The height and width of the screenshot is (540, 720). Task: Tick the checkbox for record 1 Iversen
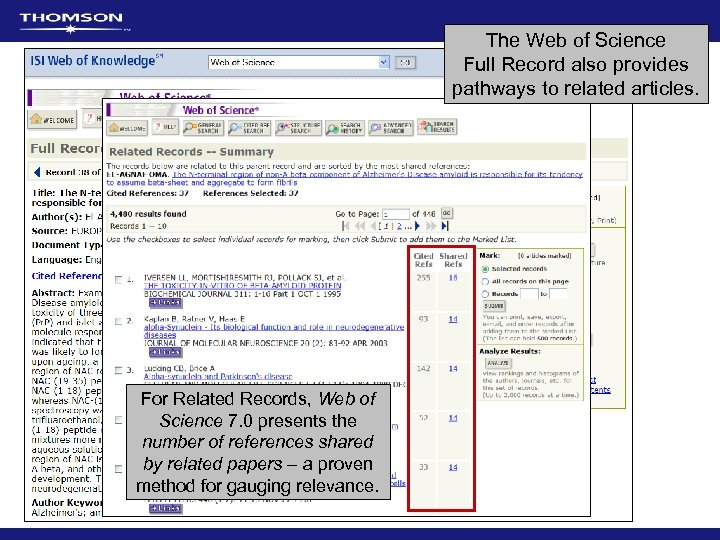point(118,280)
